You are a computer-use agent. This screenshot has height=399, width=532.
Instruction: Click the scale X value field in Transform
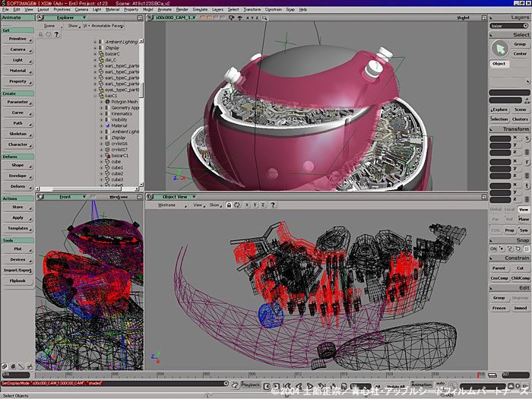500,138
